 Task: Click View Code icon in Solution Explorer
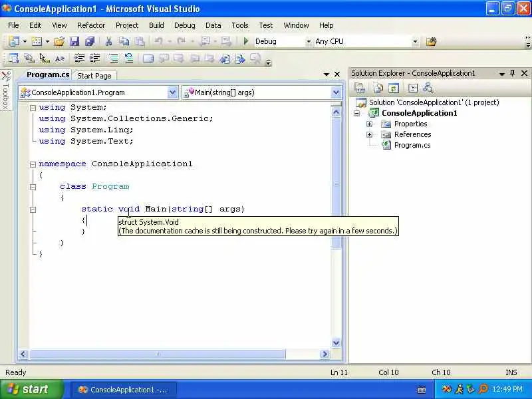pos(412,88)
